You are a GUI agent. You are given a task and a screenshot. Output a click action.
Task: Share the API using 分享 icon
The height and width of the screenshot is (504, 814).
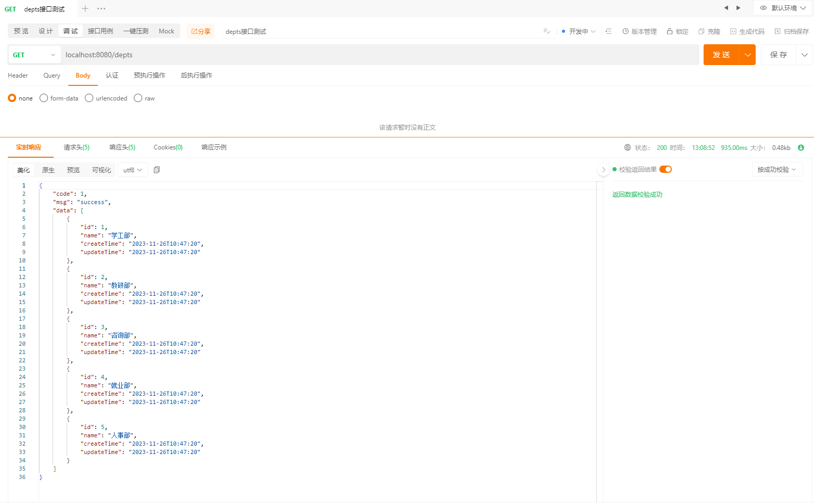200,31
